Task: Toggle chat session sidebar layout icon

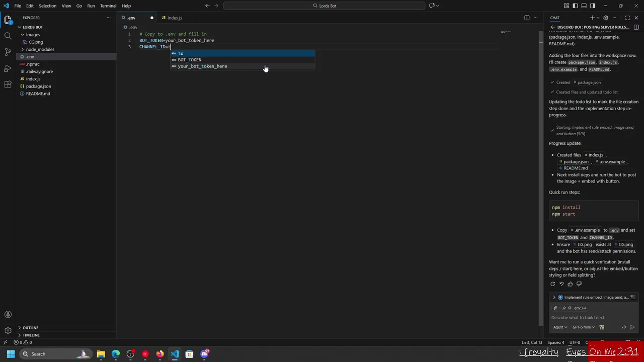Action: [636, 27]
